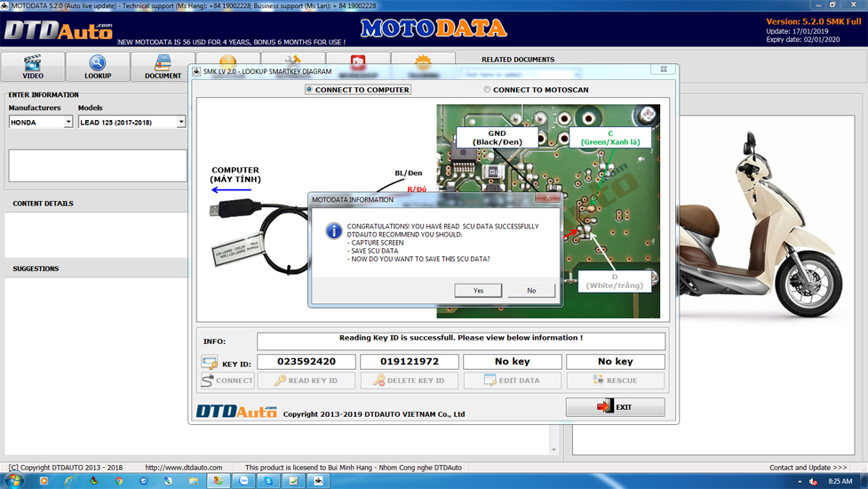
Task: Click the empty box under Manufacturers
Action: (98, 165)
